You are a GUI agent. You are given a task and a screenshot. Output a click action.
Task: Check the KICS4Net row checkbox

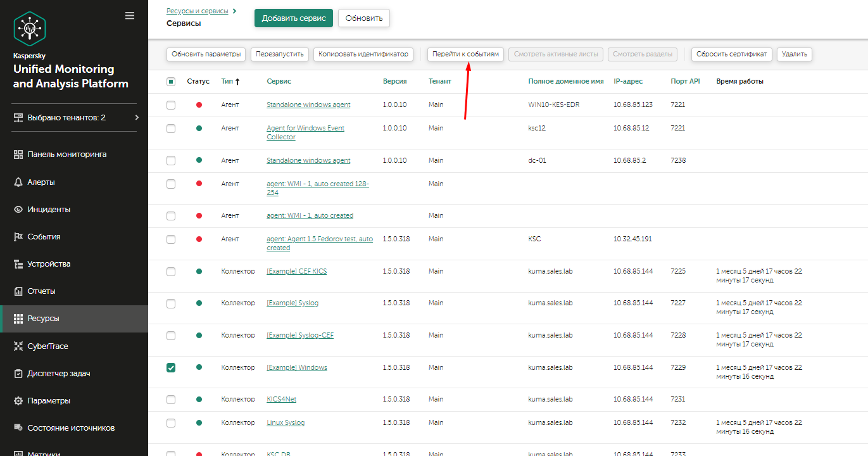pos(171,400)
